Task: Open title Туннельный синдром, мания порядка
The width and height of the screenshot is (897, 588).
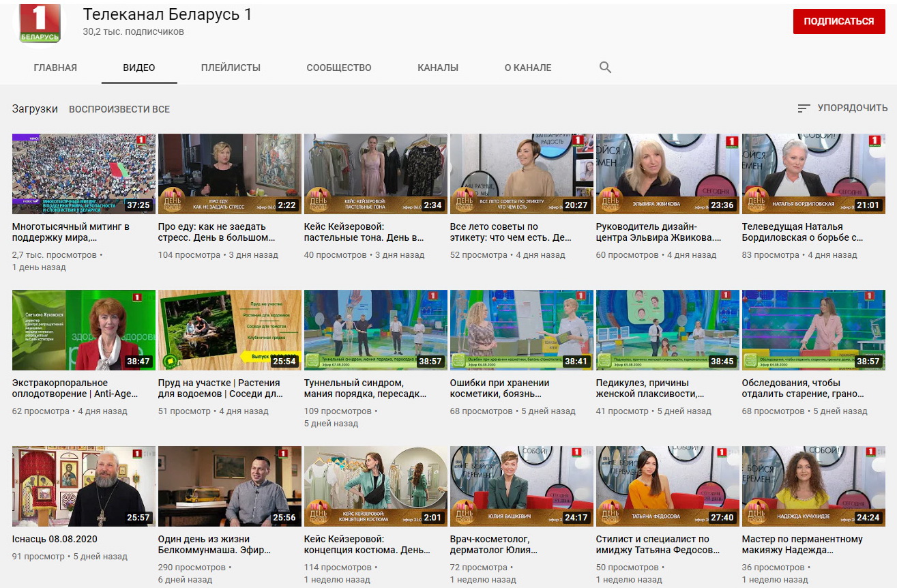Action: (x=366, y=389)
